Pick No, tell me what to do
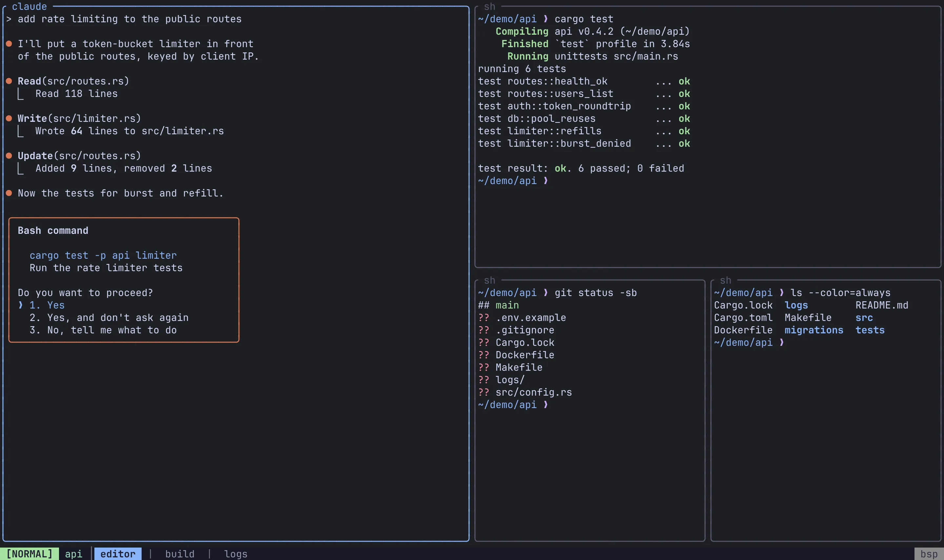Viewport: 944px width, 560px height. click(x=103, y=330)
